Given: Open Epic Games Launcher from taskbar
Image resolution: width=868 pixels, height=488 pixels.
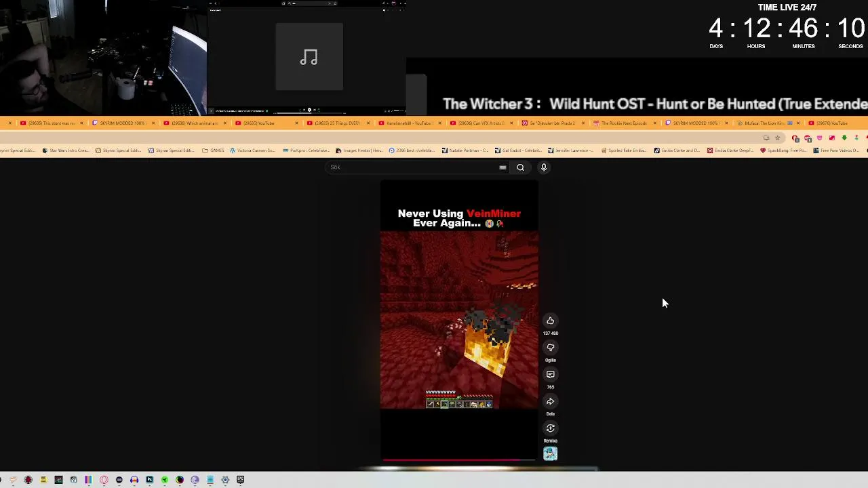Looking at the screenshot, I should coord(240,480).
